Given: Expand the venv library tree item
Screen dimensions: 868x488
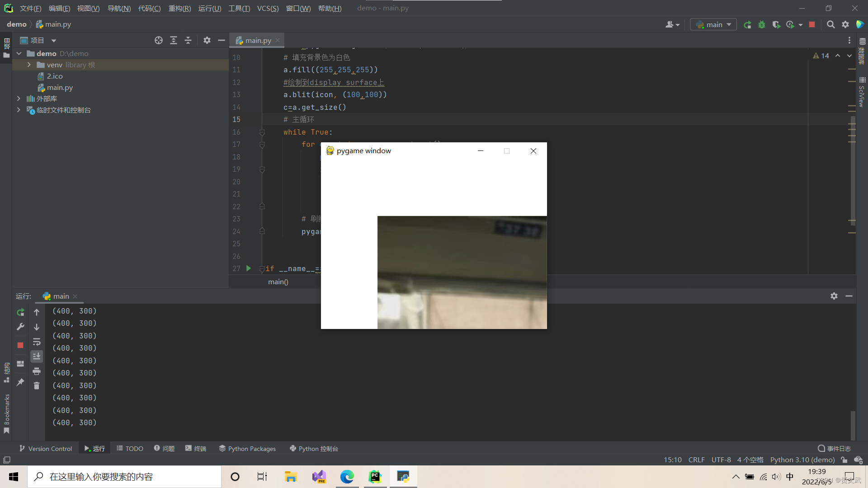Looking at the screenshot, I should (x=28, y=64).
